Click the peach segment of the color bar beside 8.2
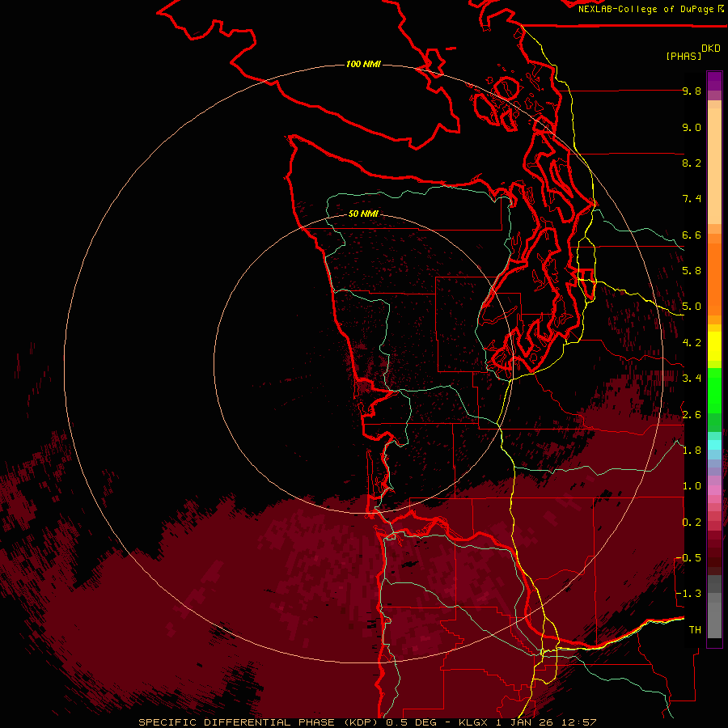The width and height of the screenshot is (728, 728). pos(714,166)
